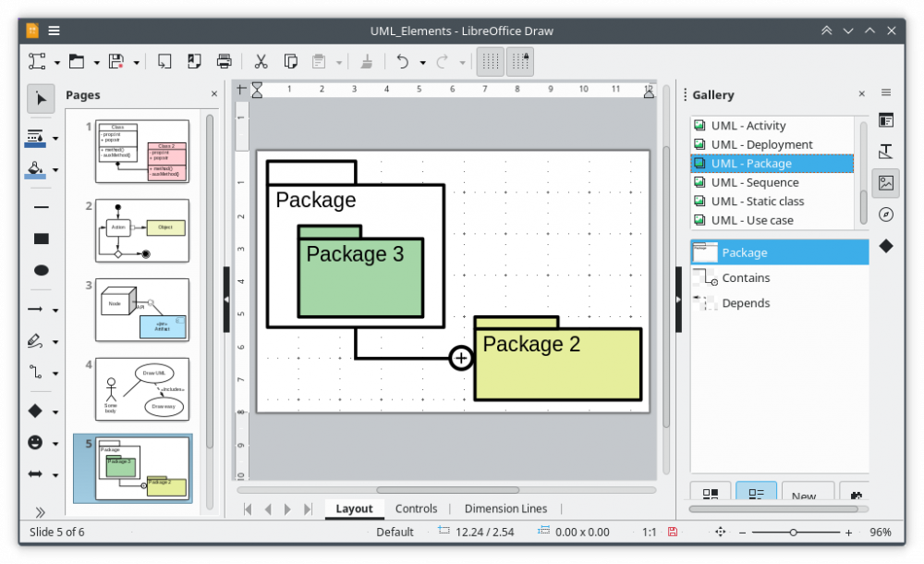Select the arrow Select tool
Viewport: 924px width, 564px height.
point(41,98)
